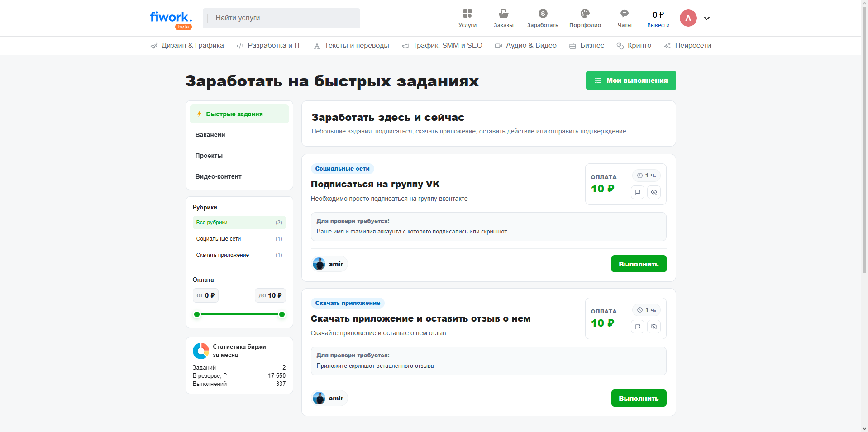The image size is (868, 432).
Task: Click the 1 ч. timer badge on VK task
Action: tap(646, 176)
